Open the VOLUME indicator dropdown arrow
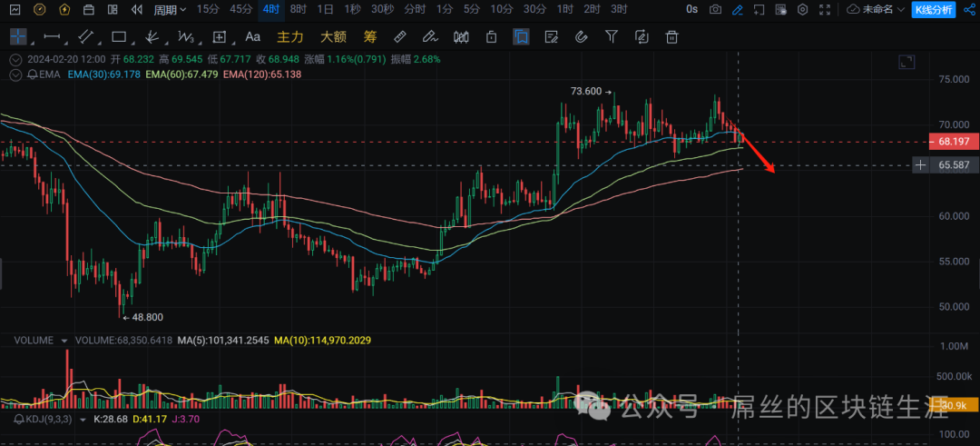The height and width of the screenshot is (446, 980). coord(64,340)
